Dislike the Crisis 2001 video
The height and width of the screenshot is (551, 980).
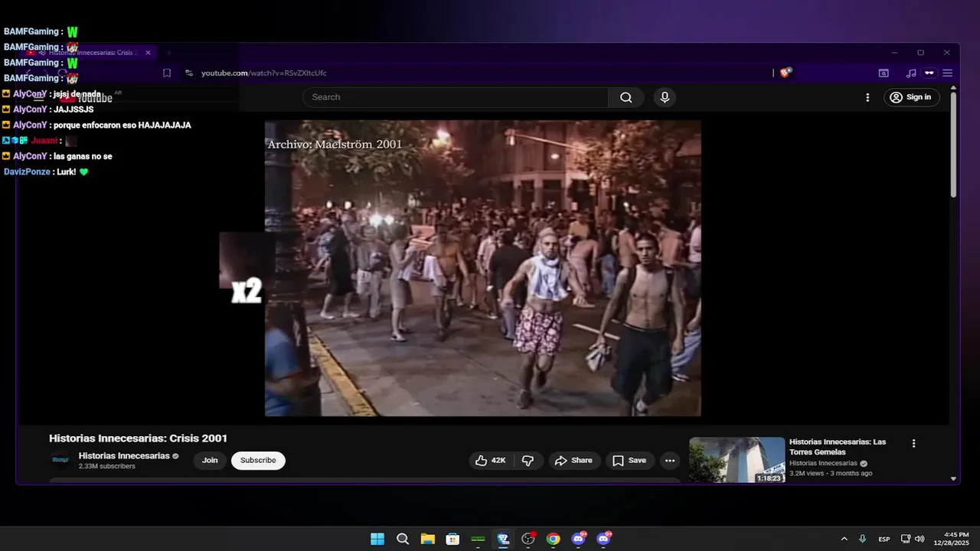click(x=528, y=461)
